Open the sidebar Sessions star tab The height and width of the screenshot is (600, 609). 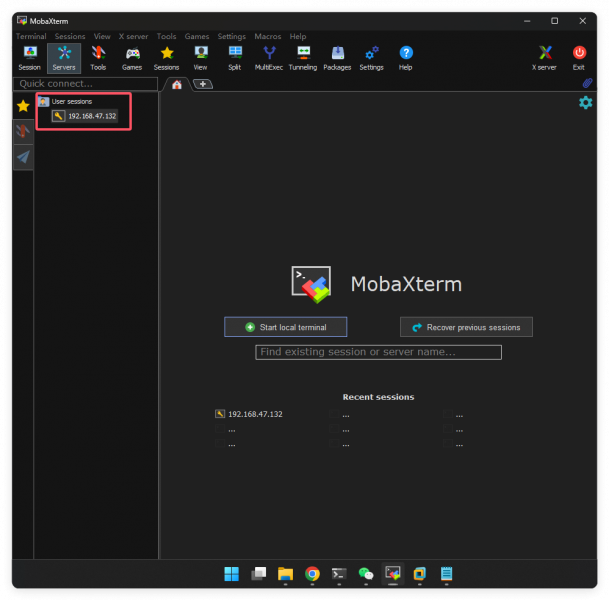[x=23, y=106]
